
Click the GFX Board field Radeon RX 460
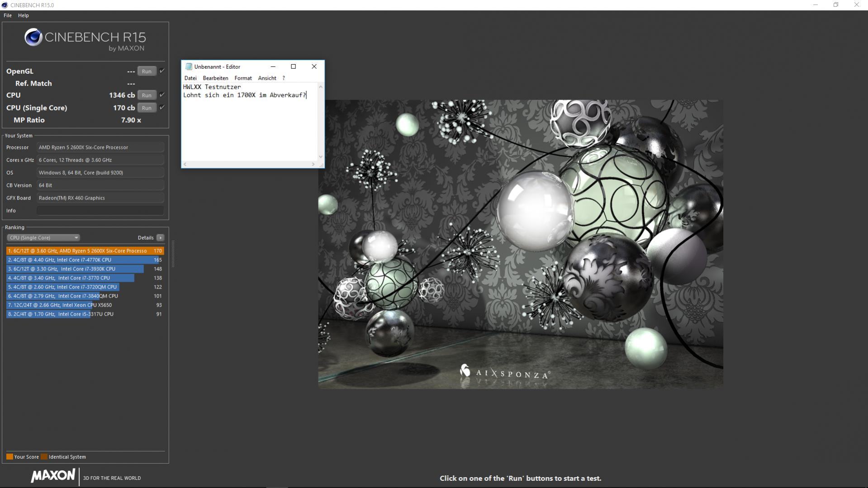[x=100, y=198]
